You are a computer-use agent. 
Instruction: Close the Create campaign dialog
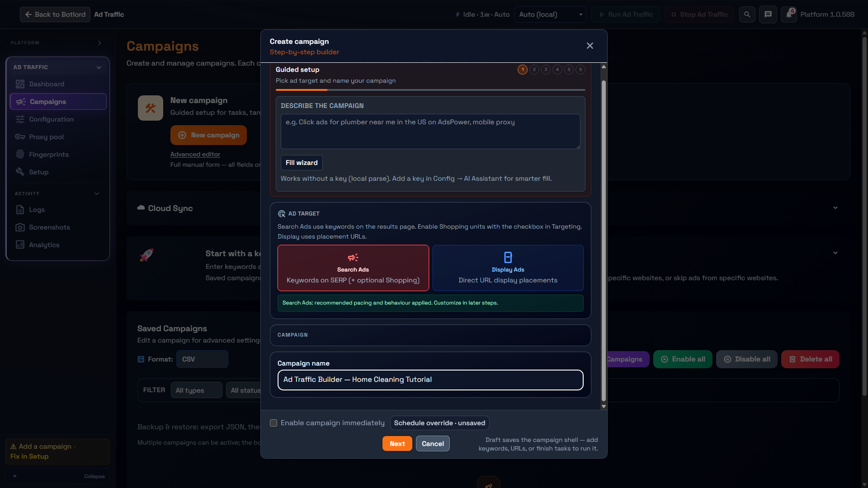point(590,46)
